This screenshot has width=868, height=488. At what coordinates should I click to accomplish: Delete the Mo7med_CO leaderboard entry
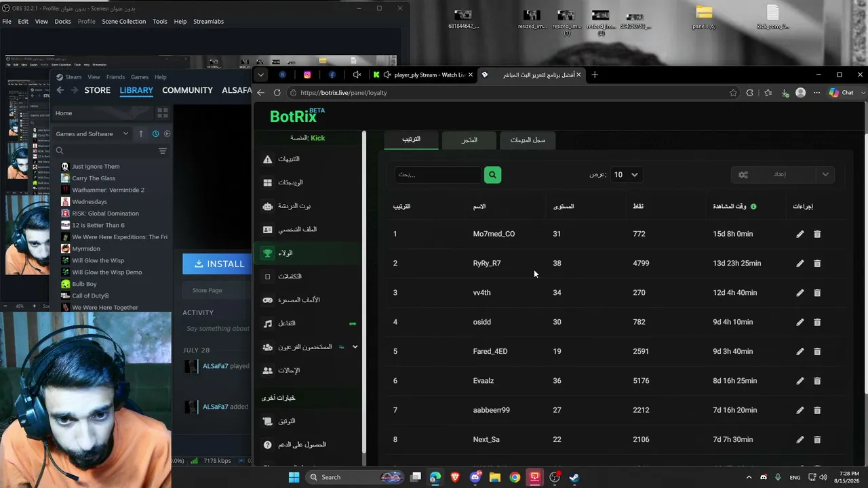pyautogui.click(x=817, y=234)
